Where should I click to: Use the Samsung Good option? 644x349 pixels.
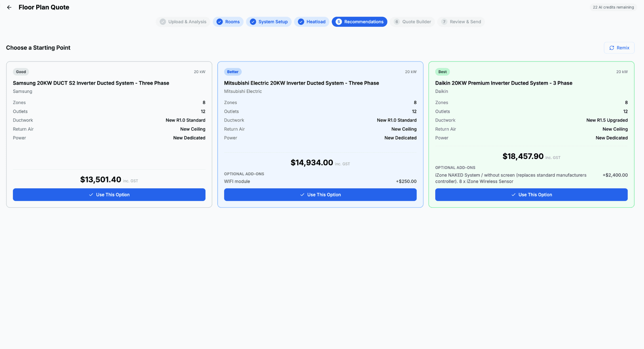pyautogui.click(x=109, y=195)
